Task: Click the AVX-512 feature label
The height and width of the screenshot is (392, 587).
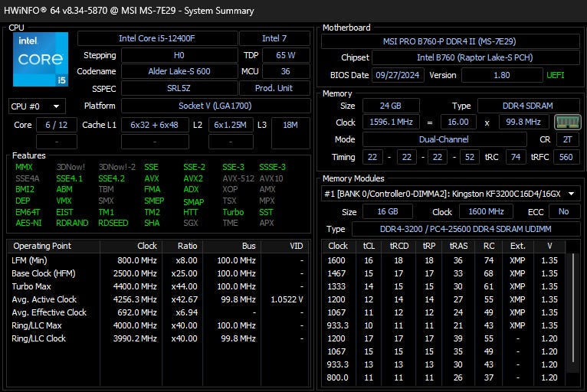Action: pos(238,178)
